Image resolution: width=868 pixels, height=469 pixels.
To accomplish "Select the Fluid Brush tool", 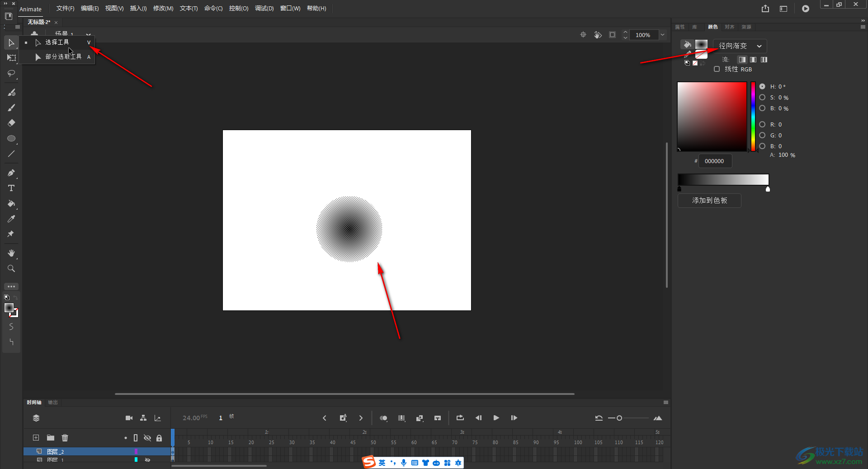I will click(11, 92).
